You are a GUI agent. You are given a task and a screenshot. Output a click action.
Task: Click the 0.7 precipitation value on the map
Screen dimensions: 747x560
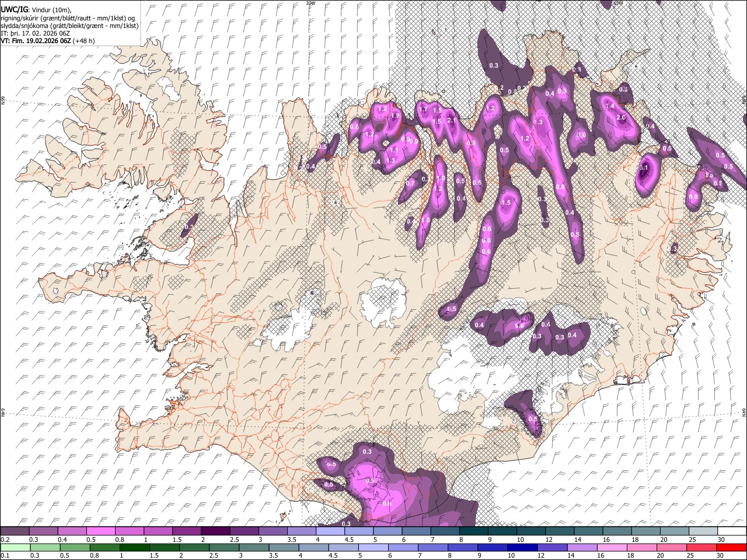click(x=410, y=183)
